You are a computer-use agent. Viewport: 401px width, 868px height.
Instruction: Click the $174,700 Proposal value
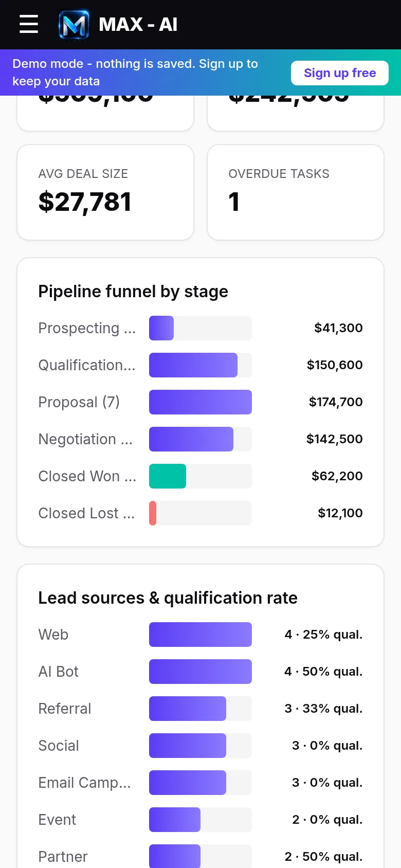(336, 402)
